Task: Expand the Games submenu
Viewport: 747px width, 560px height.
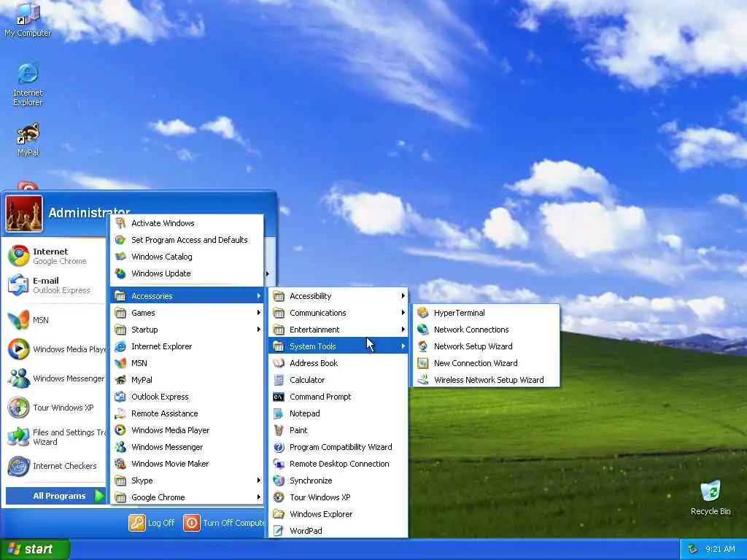Action: click(x=187, y=313)
